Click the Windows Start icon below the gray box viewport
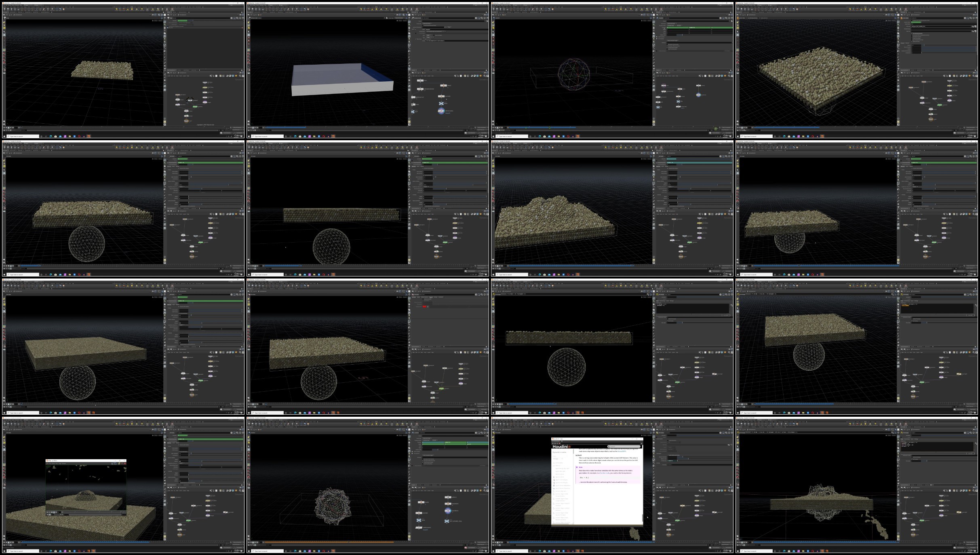 249,136
